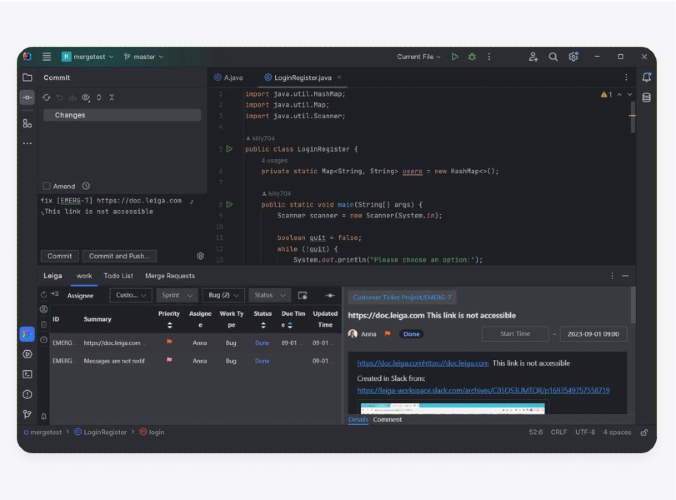The width and height of the screenshot is (676, 500).
Task: Open Search Everywhere magnifier
Action: (553, 56)
